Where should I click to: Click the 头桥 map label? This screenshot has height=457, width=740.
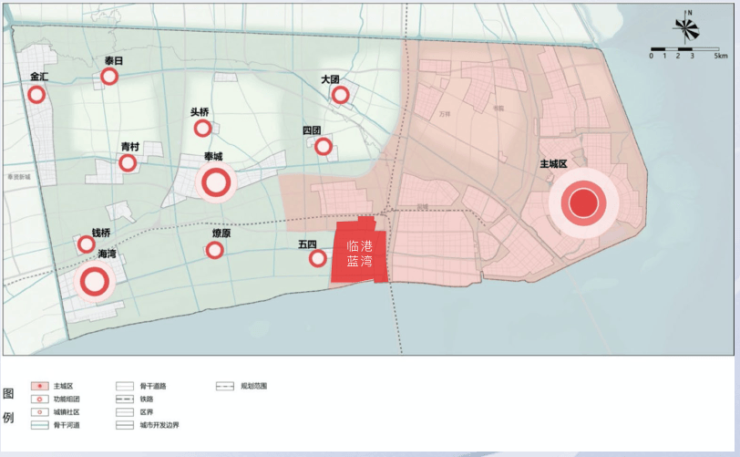[x=200, y=112]
